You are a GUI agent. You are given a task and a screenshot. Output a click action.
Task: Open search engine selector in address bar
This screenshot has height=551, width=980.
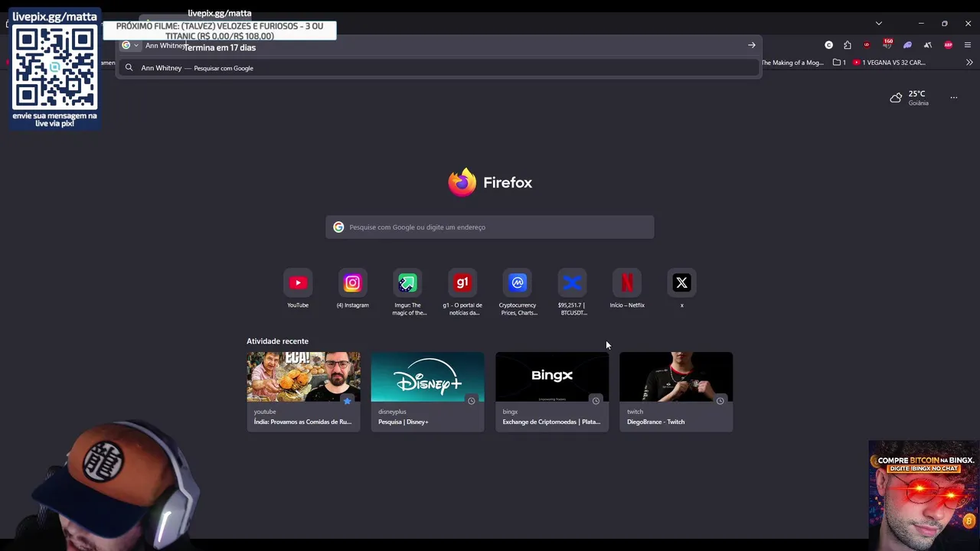[130, 45]
